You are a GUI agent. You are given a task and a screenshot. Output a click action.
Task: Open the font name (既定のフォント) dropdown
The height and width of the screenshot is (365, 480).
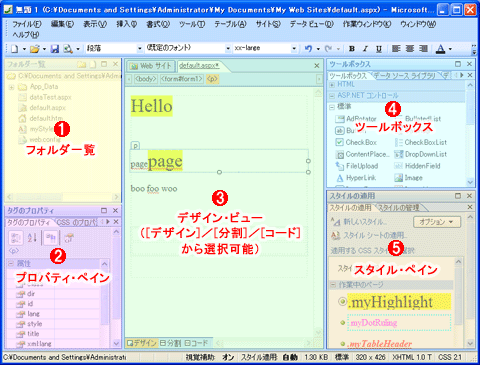[x=228, y=49]
